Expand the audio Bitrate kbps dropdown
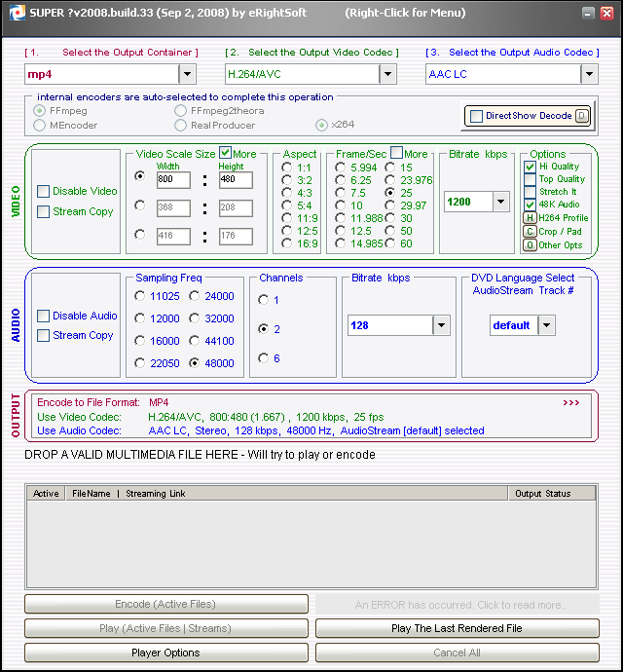The height and width of the screenshot is (672, 623). [x=441, y=325]
